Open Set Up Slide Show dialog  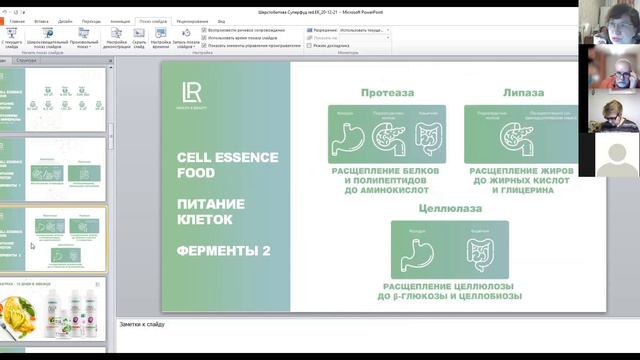click(x=116, y=38)
